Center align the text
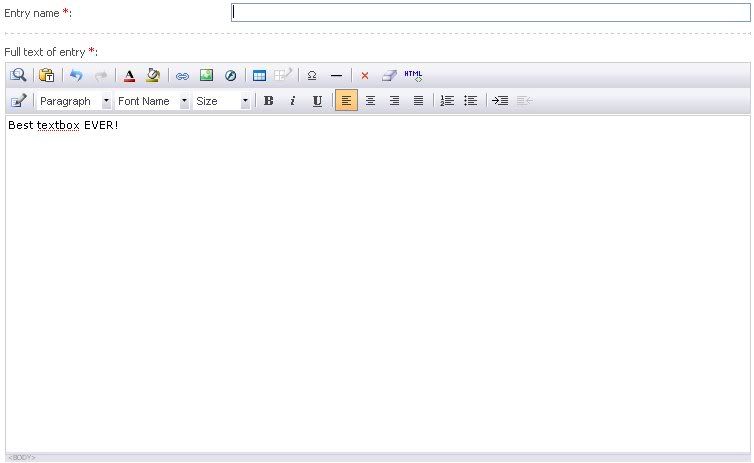The height and width of the screenshot is (463, 754). click(370, 100)
